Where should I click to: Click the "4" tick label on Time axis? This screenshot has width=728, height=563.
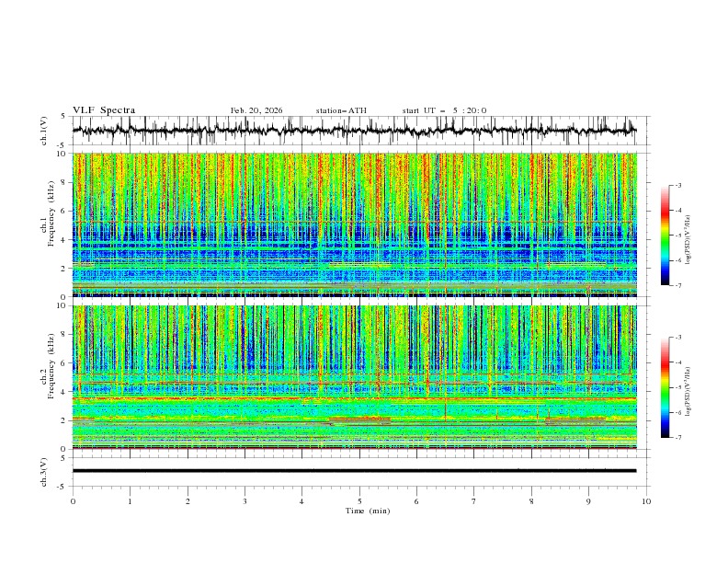[x=301, y=501]
